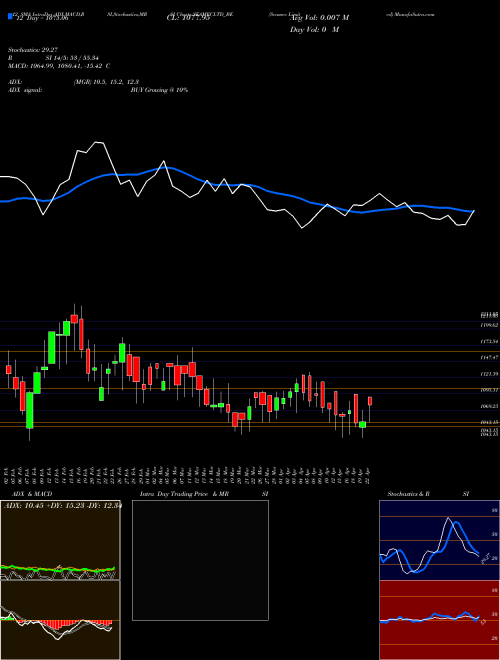Click the 1069.23 price axis label
500x660 pixels.
pos(489,406)
